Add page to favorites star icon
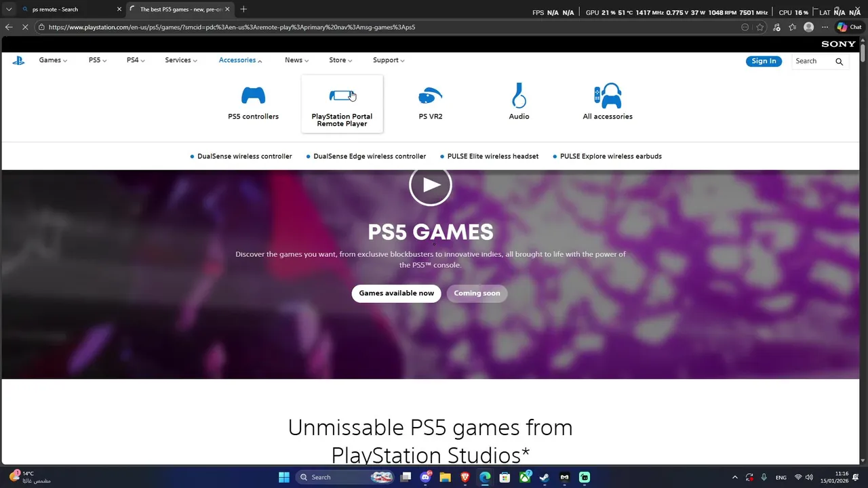 coord(760,27)
